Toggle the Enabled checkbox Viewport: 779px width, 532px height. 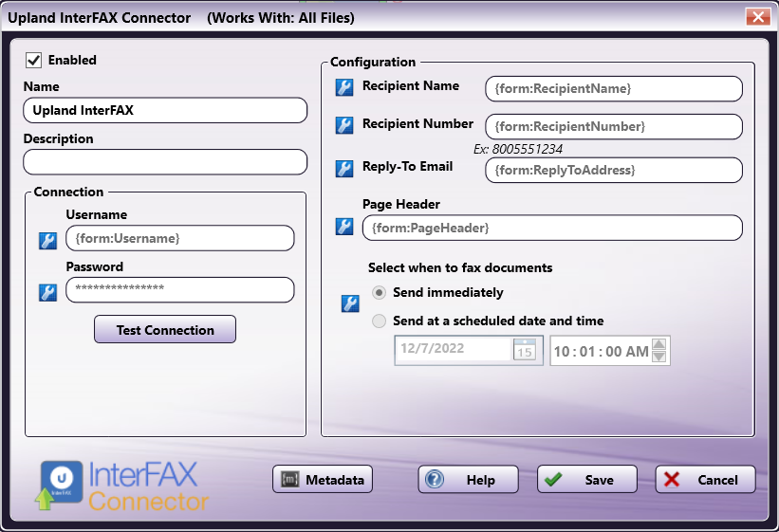[x=34, y=60]
